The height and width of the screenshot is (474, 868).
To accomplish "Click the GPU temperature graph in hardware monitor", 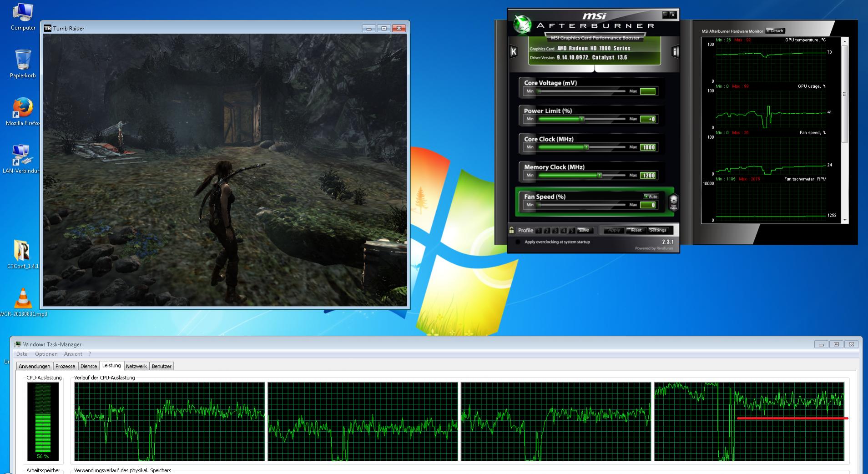I will [771, 62].
